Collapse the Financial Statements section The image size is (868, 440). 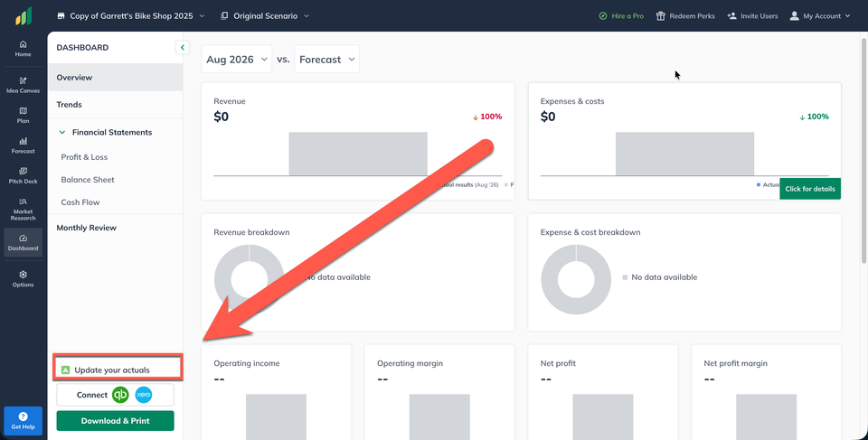62,132
